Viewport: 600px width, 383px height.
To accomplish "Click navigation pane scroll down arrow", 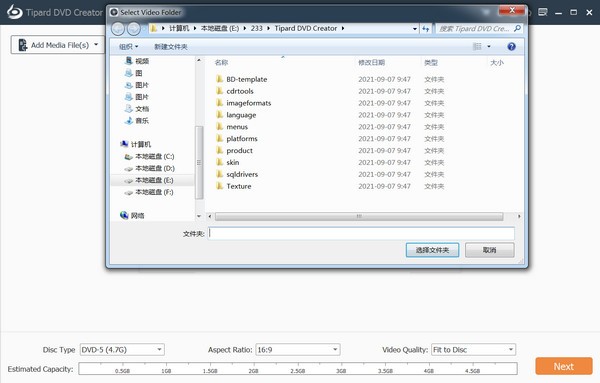I will [x=199, y=216].
